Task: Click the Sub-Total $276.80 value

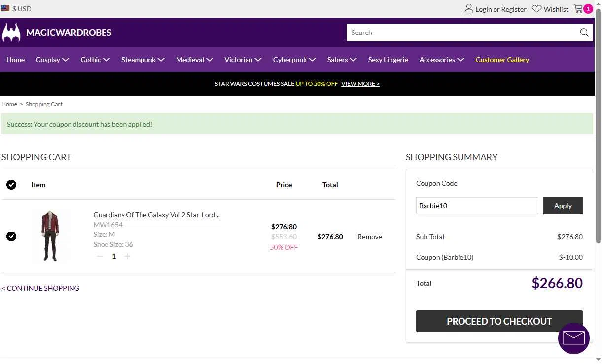Action: pyautogui.click(x=570, y=237)
